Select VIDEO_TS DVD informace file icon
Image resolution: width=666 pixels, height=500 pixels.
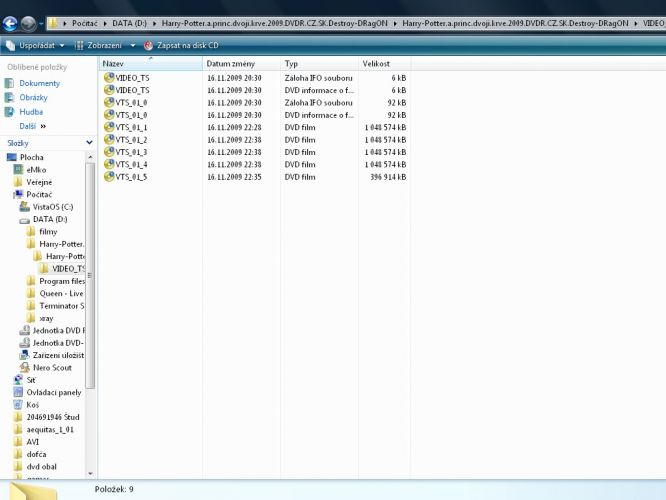click(109, 90)
